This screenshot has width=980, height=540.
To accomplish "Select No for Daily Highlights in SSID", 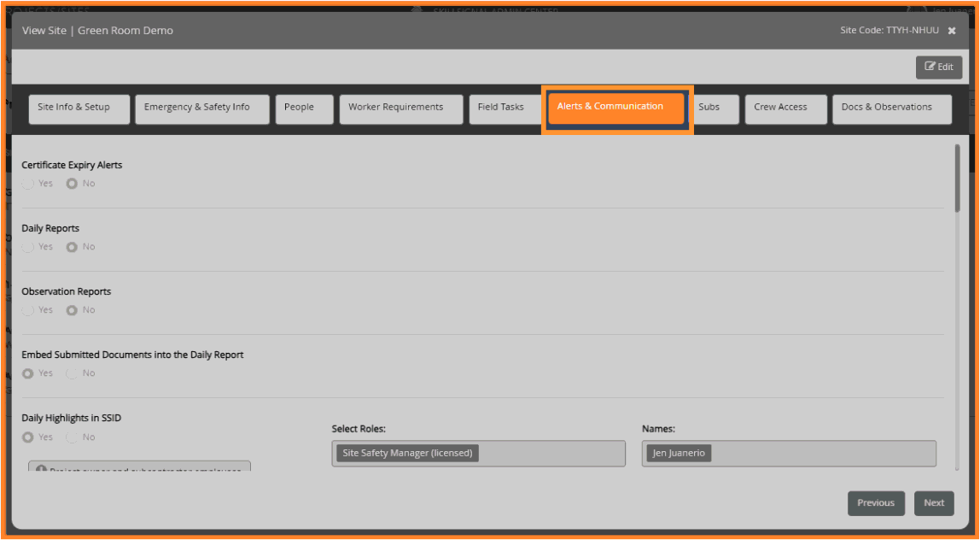I will point(72,437).
